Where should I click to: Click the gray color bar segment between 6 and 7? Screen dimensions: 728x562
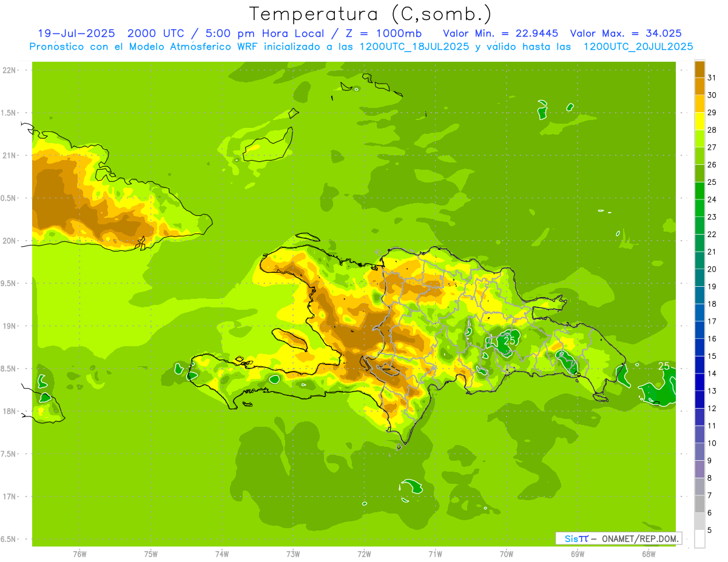pyautogui.click(x=699, y=504)
